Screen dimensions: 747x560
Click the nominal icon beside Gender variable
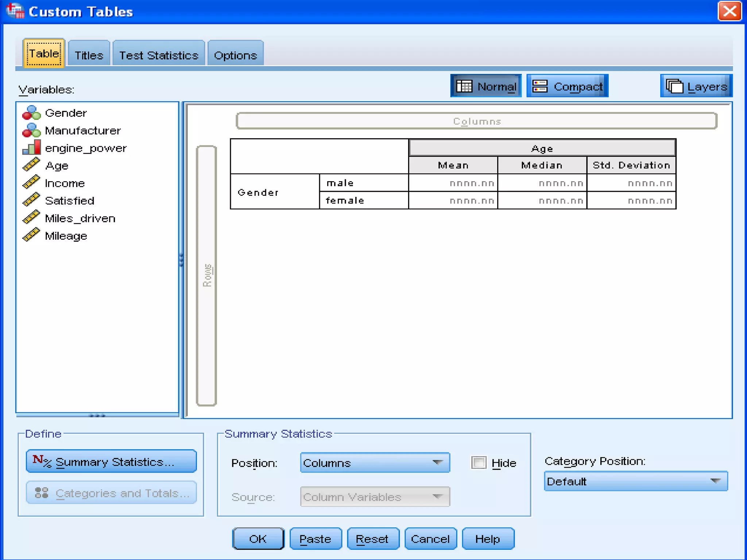coord(31,113)
